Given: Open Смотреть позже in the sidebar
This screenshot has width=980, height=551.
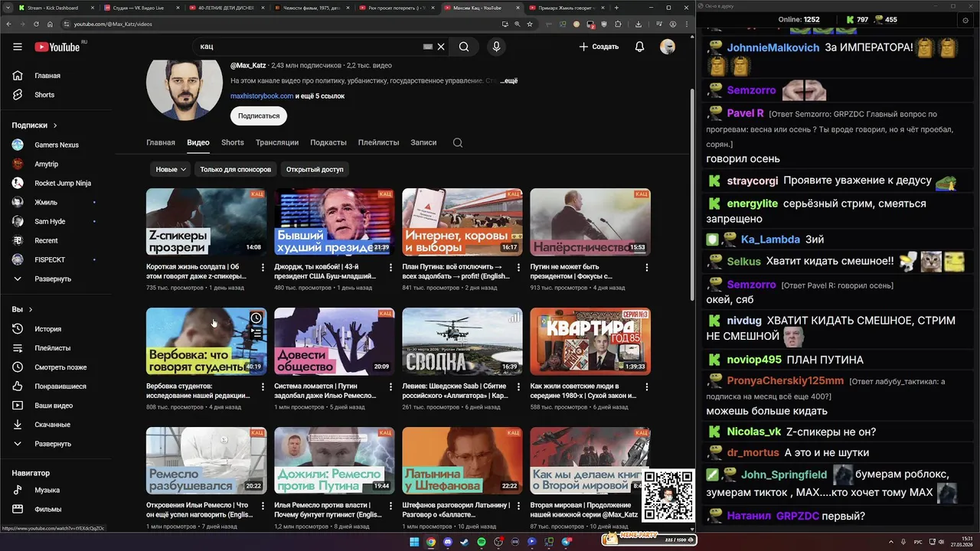Looking at the screenshot, I should [x=61, y=367].
